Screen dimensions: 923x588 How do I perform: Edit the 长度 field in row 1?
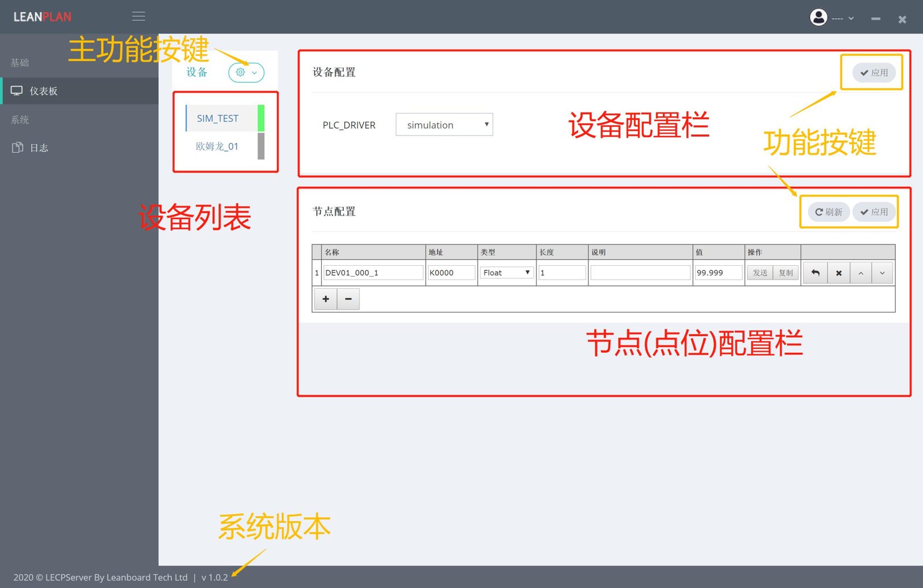coord(562,273)
